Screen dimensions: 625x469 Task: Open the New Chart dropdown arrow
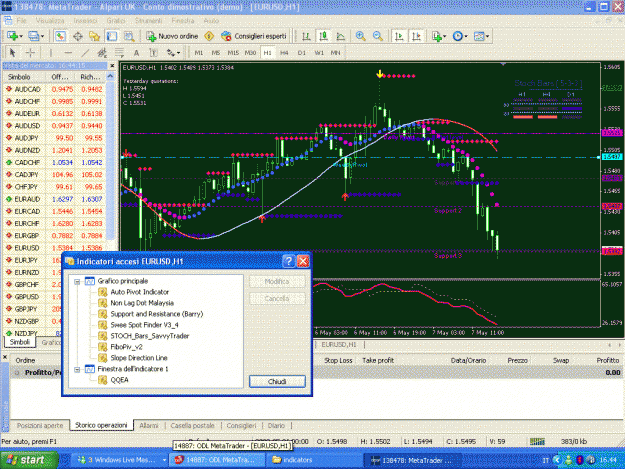(21, 36)
